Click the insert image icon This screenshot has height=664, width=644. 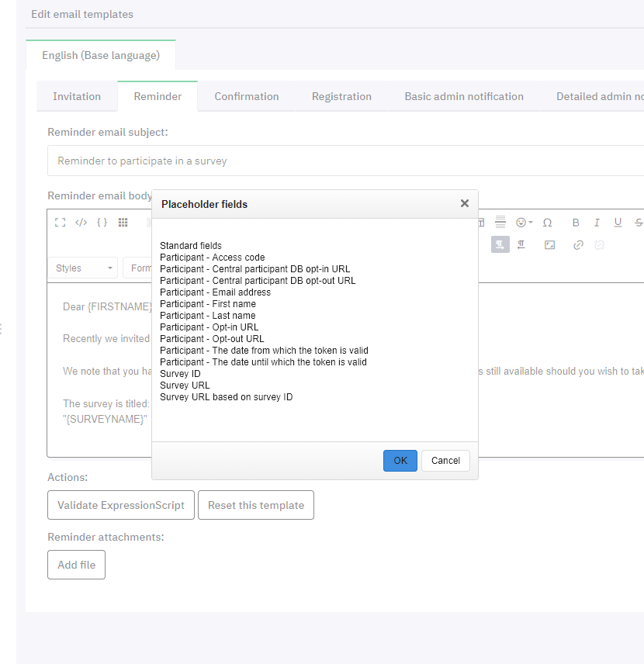(549, 245)
